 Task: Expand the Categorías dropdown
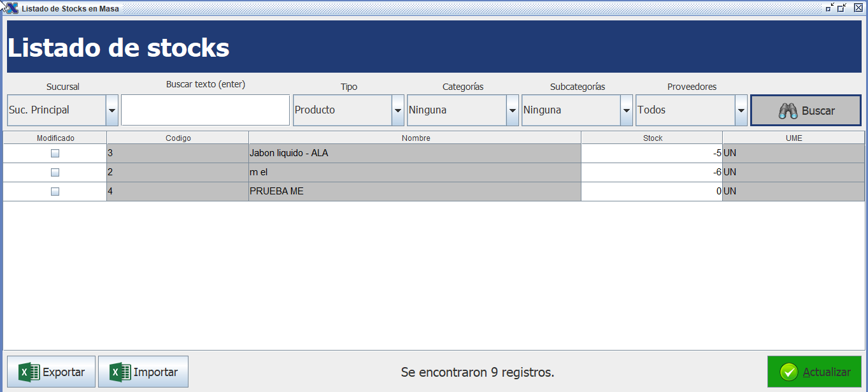[463, 110]
